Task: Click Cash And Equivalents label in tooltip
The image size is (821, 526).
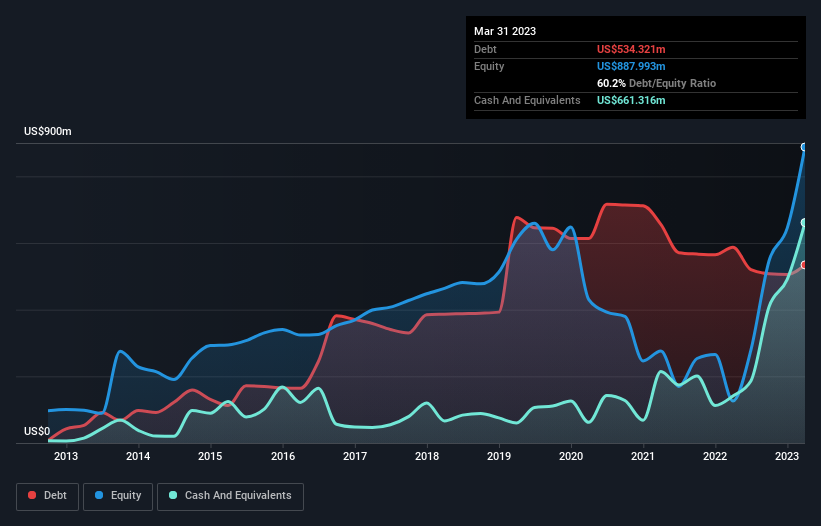Action: [x=527, y=100]
